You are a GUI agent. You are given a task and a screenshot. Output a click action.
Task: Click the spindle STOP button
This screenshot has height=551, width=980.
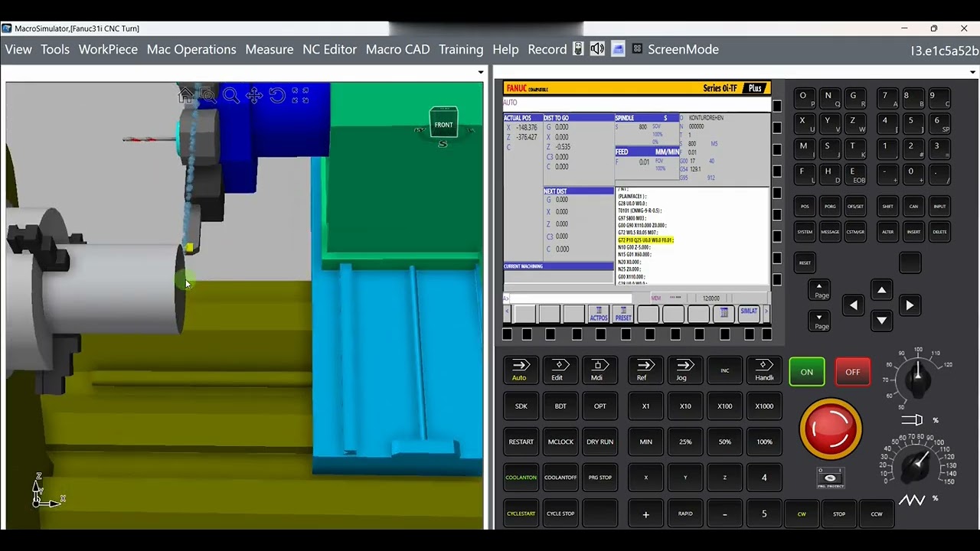click(x=839, y=514)
